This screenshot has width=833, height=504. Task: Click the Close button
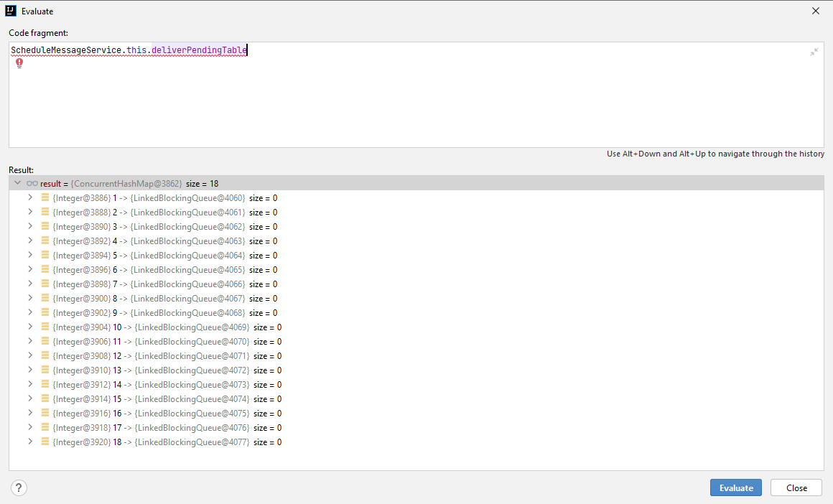796,487
